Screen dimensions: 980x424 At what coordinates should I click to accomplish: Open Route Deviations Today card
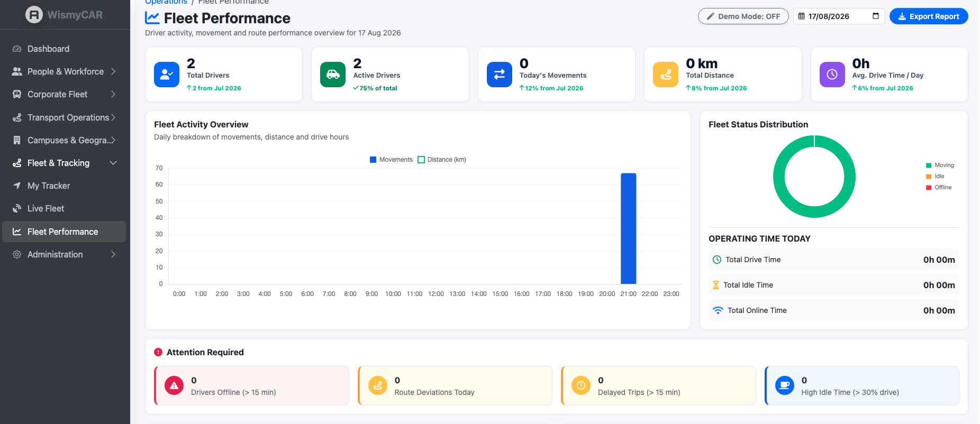click(x=455, y=385)
